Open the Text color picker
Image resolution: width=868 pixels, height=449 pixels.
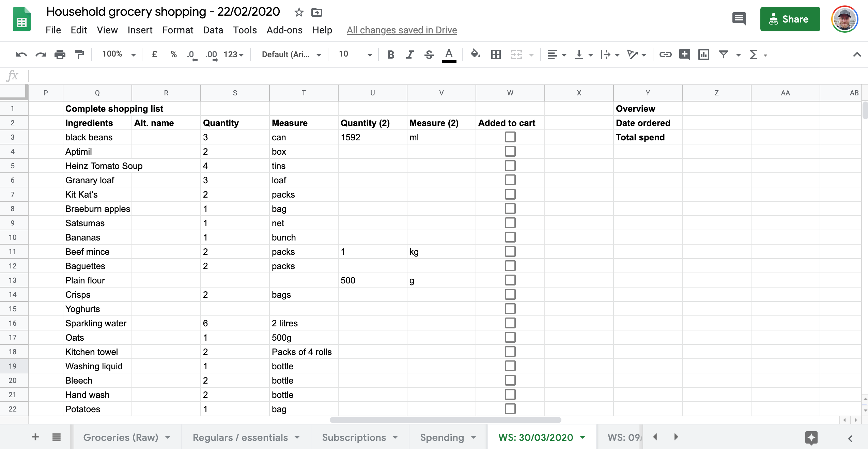click(449, 55)
